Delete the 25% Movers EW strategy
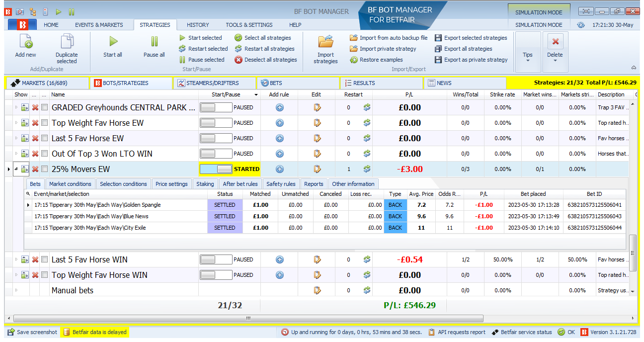 pyautogui.click(x=35, y=169)
